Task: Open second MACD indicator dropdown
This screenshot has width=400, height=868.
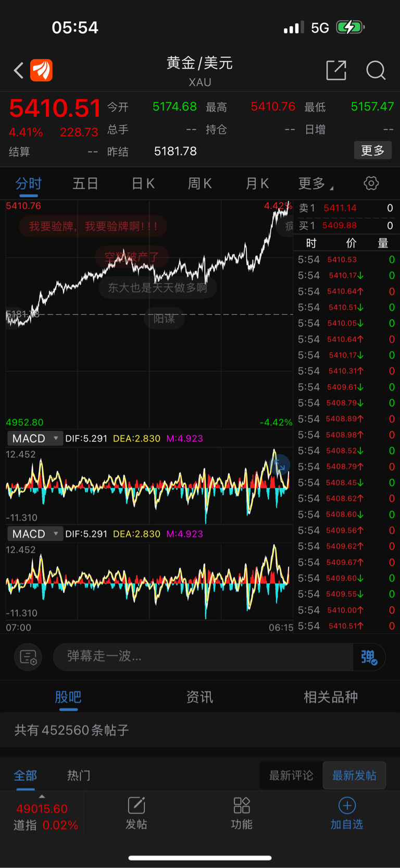Action: 35,534
